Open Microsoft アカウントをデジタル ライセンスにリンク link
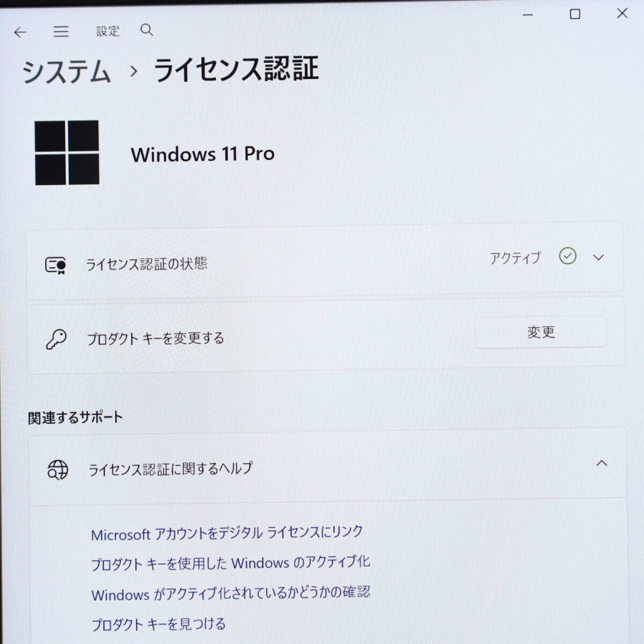 click(x=227, y=533)
